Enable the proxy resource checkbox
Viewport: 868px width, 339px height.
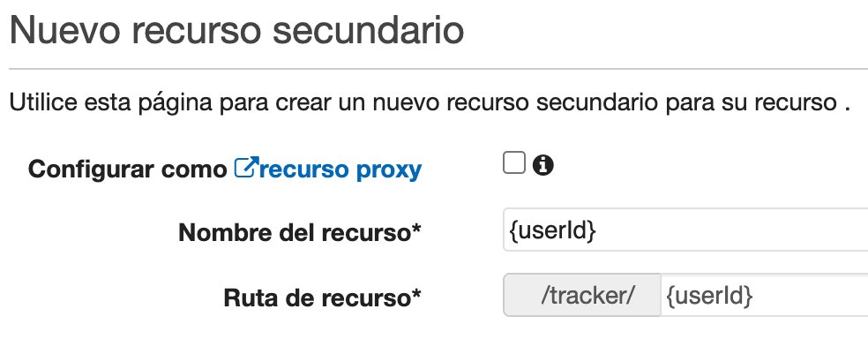[513, 163]
